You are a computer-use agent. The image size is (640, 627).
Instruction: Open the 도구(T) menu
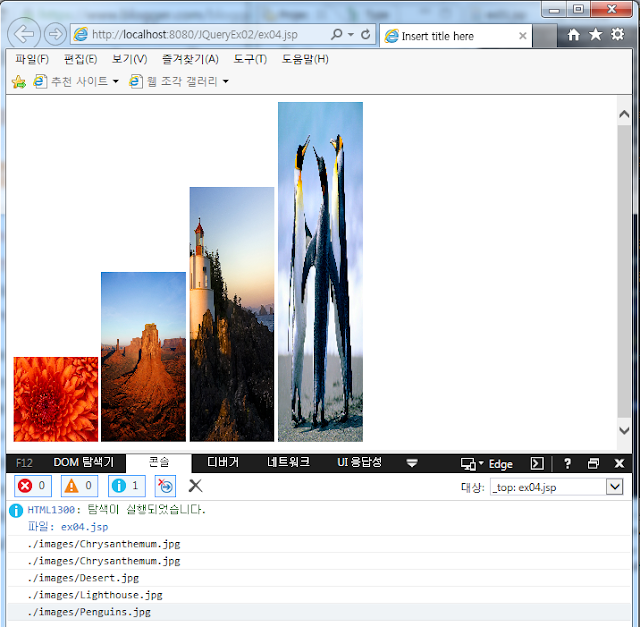point(250,59)
